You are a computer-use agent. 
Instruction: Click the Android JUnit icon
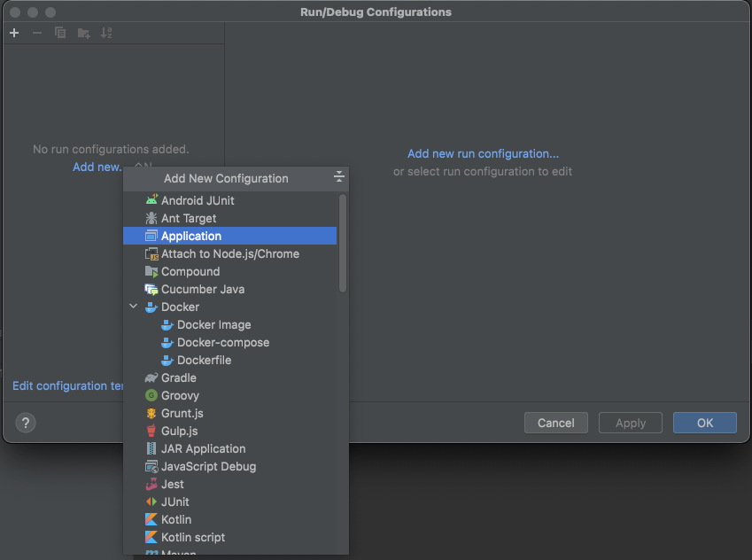pos(151,200)
